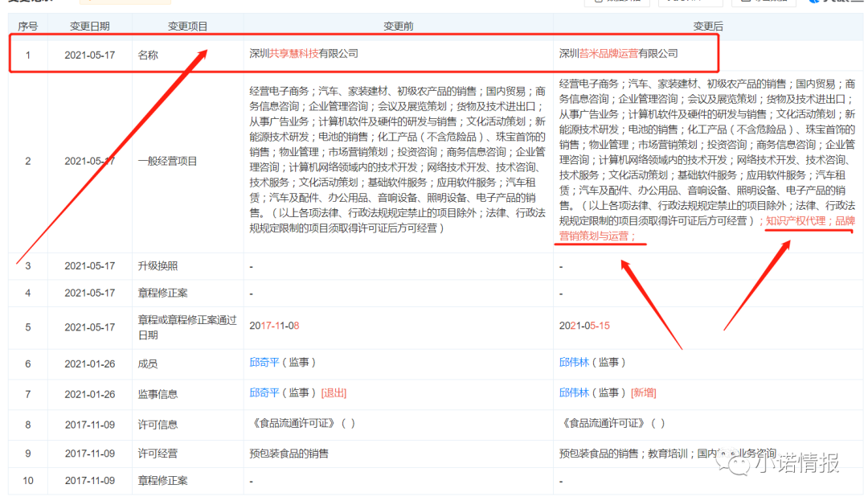Click date 2017-11-09 in the 许可经营 row

pos(90,454)
